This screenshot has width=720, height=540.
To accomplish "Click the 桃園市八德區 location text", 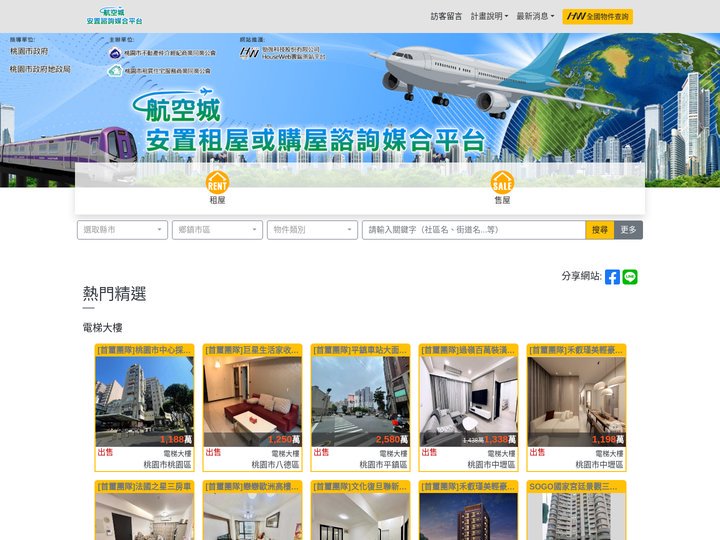I will [x=275, y=465].
